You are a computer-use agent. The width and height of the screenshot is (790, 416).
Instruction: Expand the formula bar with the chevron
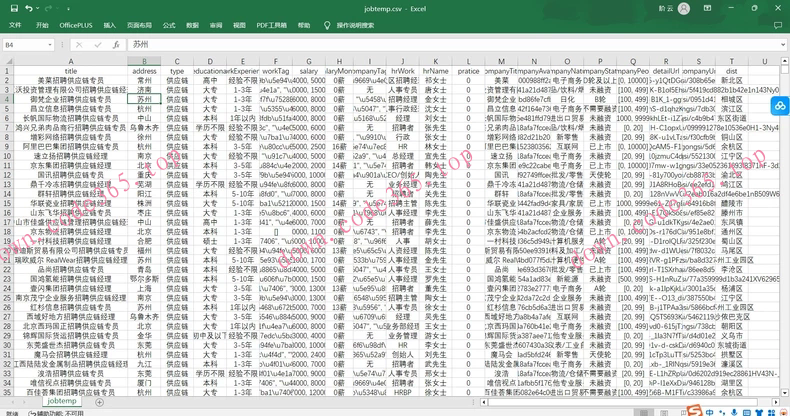[783, 45]
